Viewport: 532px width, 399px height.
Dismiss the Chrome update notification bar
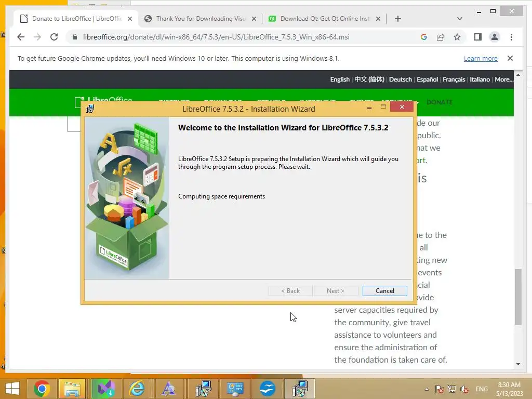pyautogui.click(x=510, y=58)
